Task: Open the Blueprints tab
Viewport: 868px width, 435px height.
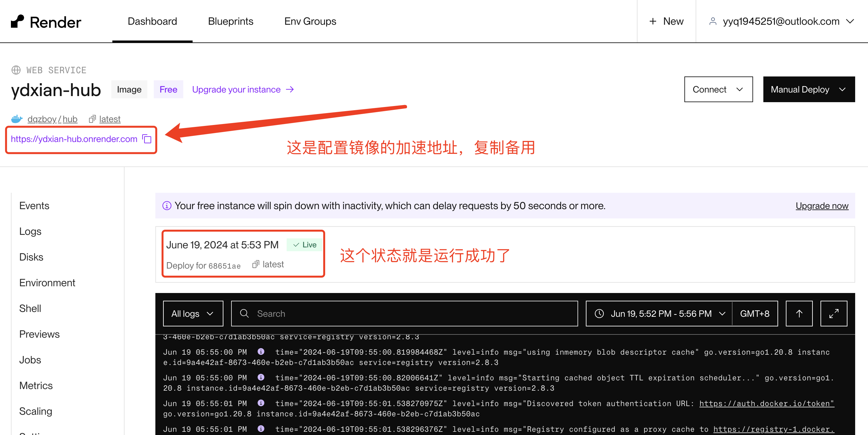Action: 230,21
